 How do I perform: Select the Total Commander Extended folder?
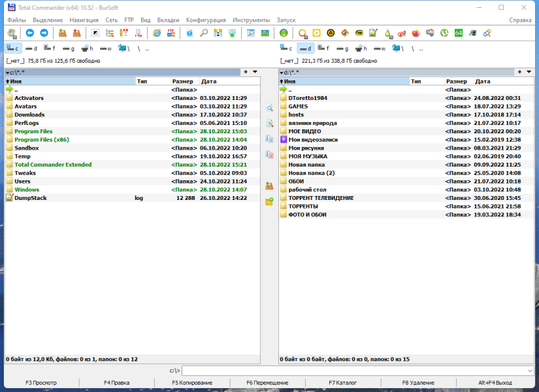tap(133, 165)
